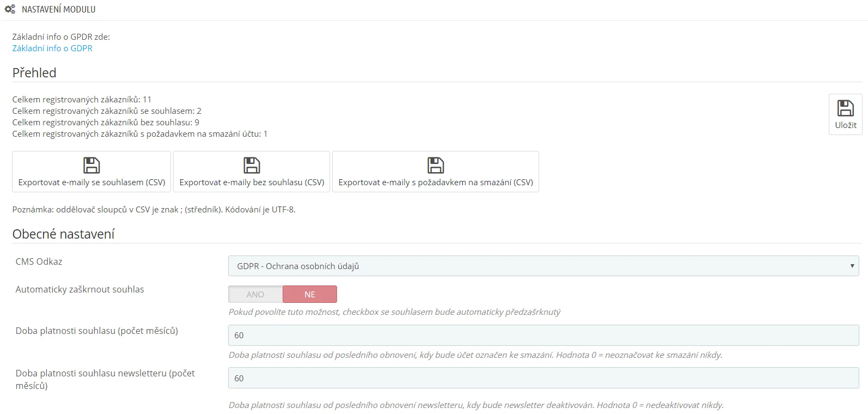Click Exportovat e-maily se souhlasem (CSV) text
This screenshot has height=414, width=868.
pos(91,182)
